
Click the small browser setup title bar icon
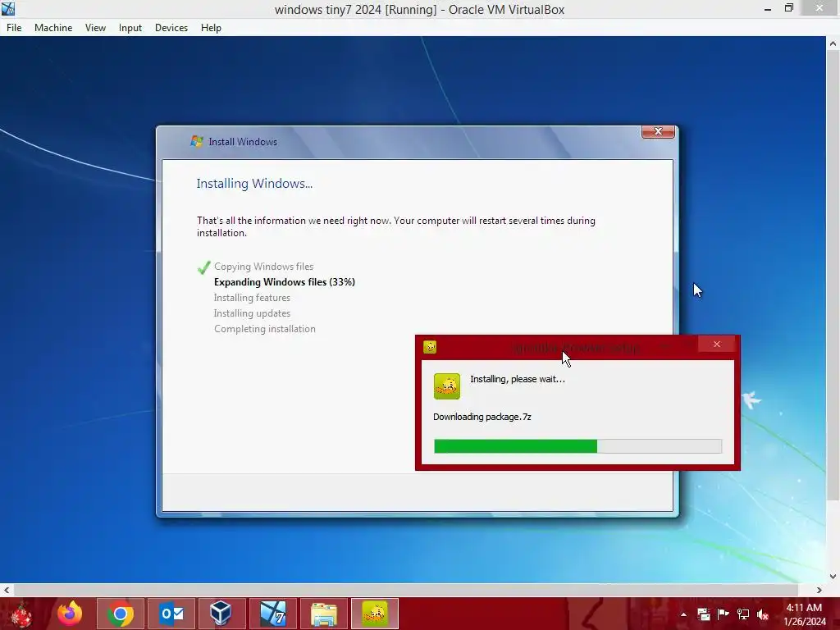(x=430, y=347)
